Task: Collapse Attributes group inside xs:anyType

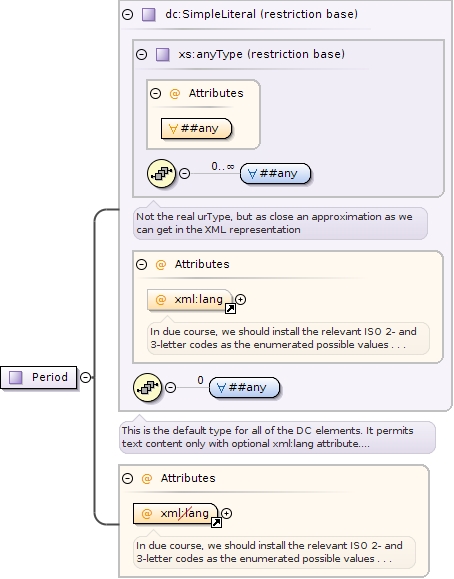Action: (x=156, y=93)
